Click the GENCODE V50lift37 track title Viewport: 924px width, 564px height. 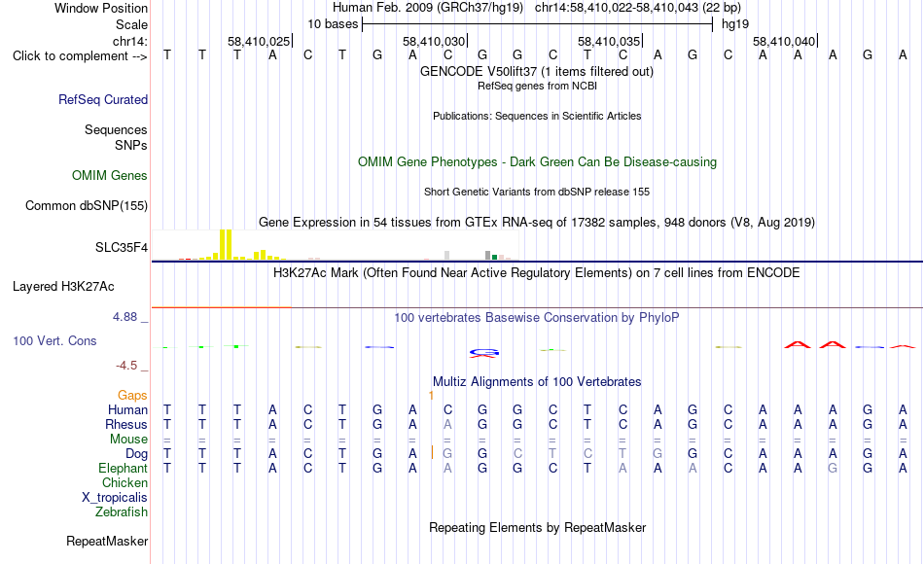pyautogui.click(x=537, y=72)
